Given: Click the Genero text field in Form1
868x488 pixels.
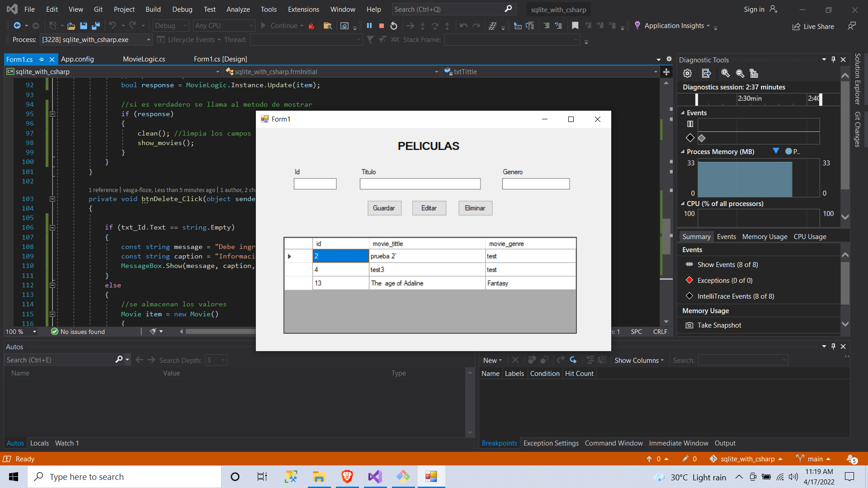Looking at the screenshot, I should pyautogui.click(x=536, y=183).
